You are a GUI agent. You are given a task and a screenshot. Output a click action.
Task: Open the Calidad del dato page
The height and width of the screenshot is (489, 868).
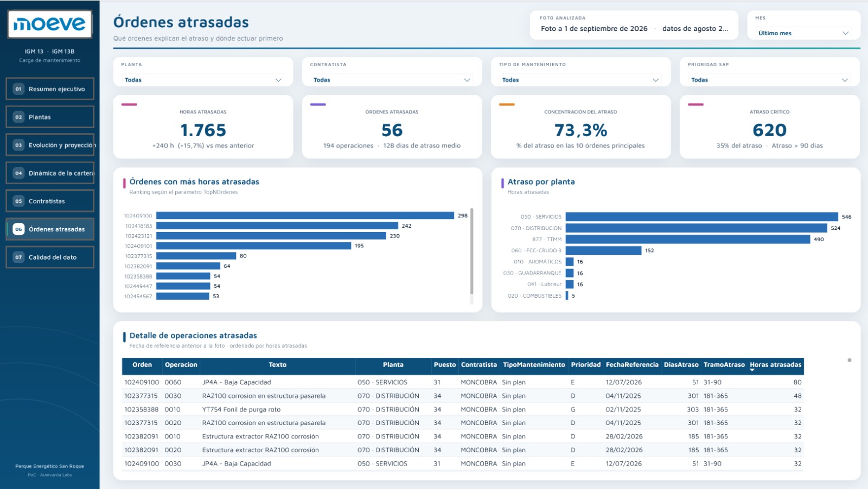(50, 257)
